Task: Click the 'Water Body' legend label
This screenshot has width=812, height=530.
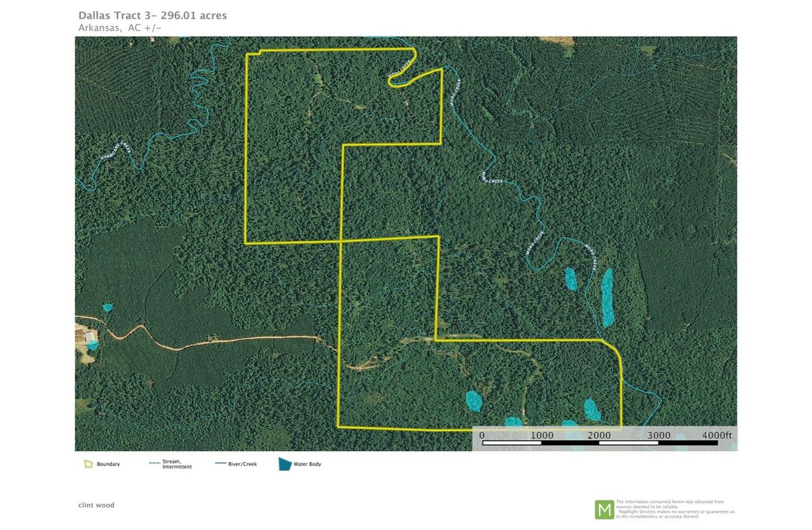Action: click(307, 464)
